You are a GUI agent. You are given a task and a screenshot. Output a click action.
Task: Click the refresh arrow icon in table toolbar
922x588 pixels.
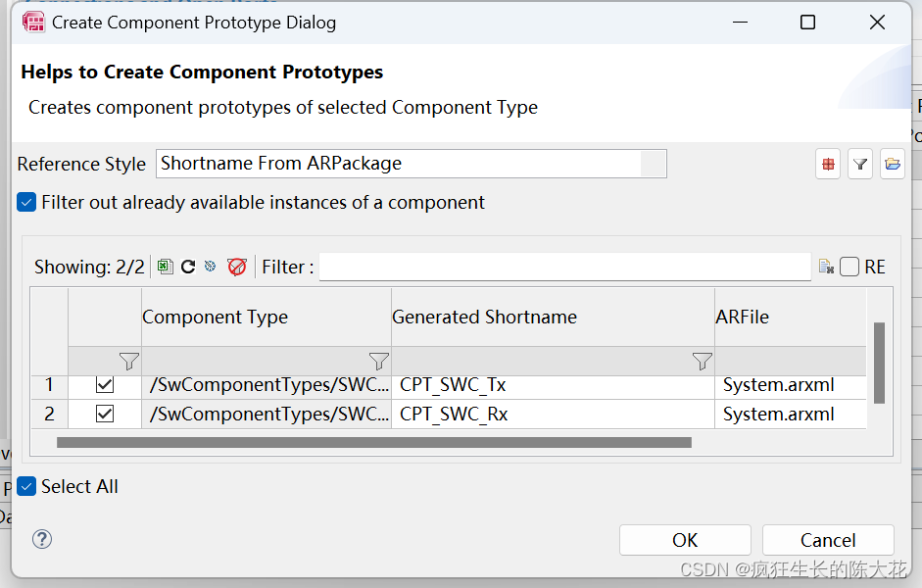pyautogui.click(x=188, y=267)
